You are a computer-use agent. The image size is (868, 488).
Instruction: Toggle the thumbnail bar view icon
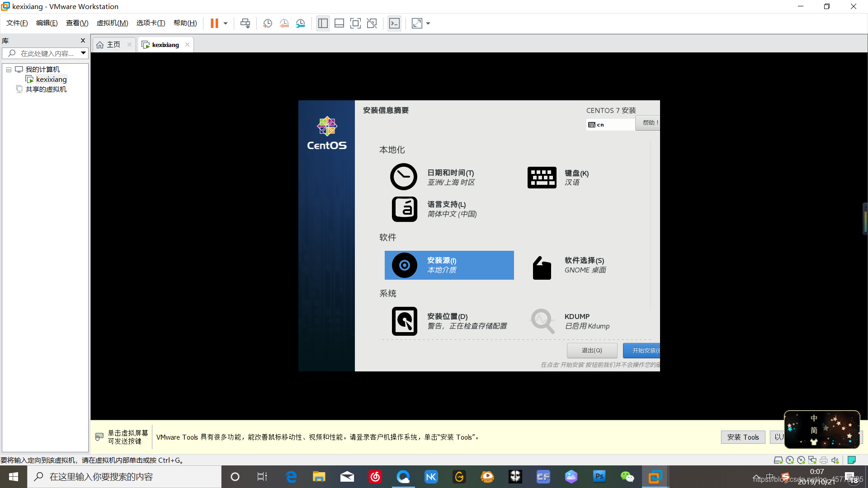pos(339,23)
